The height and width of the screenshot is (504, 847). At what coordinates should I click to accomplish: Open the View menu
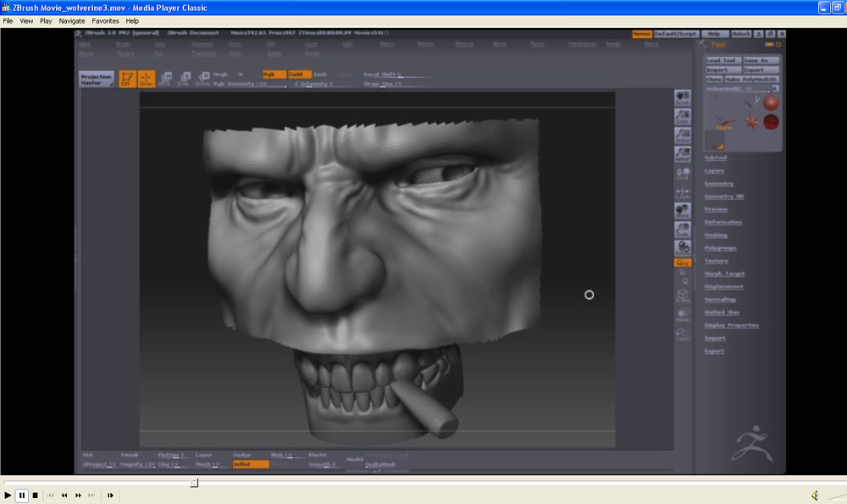pyautogui.click(x=26, y=21)
